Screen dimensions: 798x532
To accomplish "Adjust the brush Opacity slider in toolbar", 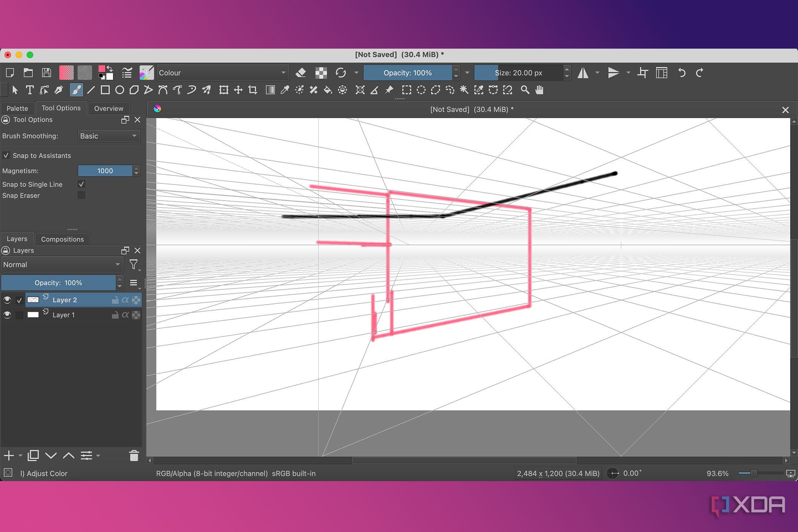I will click(407, 73).
